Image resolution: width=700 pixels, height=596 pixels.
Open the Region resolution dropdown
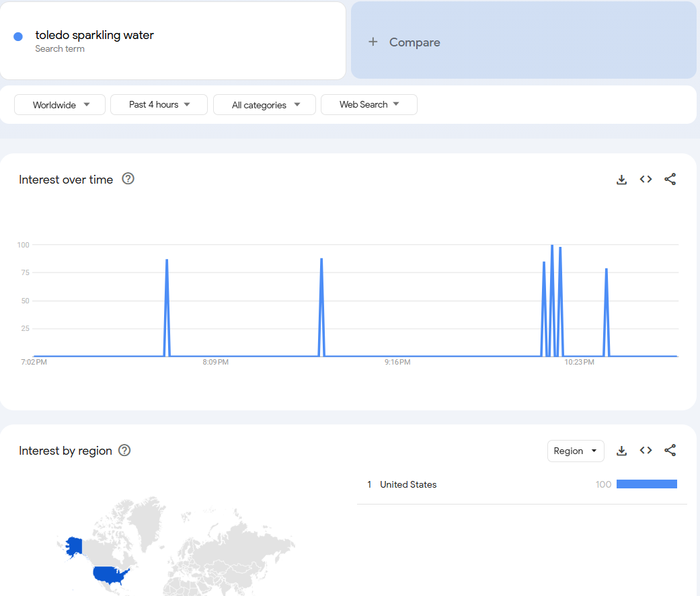[576, 451]
